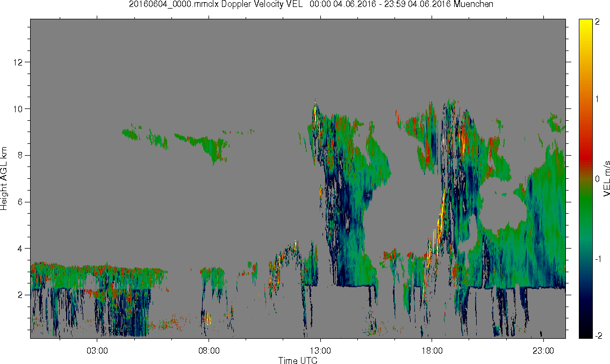Click the colorbar value 0 label
Image resolution: width=610 pixels, height=364 pixels.
point(598,179)
